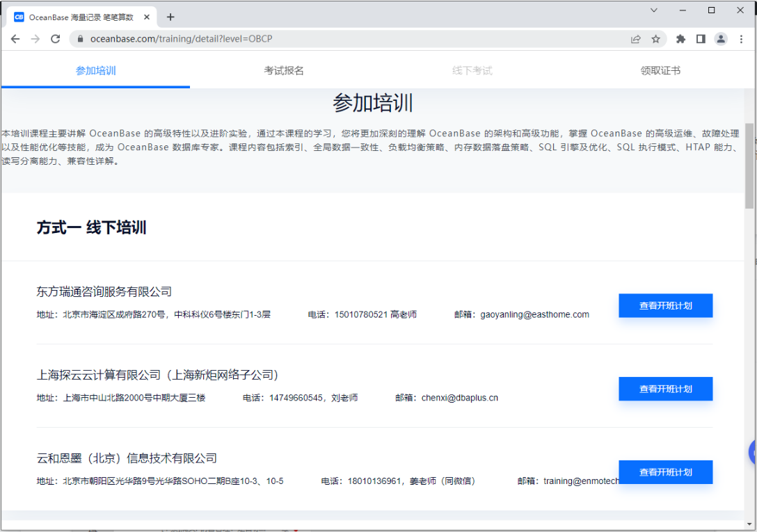Share this page via address bar icon

636,39
